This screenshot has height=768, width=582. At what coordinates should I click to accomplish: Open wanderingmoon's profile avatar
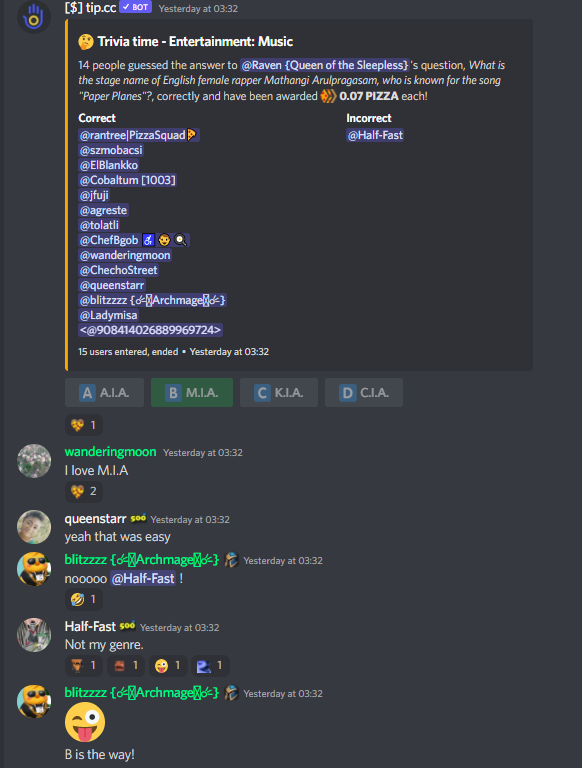[x=34, y=461]
